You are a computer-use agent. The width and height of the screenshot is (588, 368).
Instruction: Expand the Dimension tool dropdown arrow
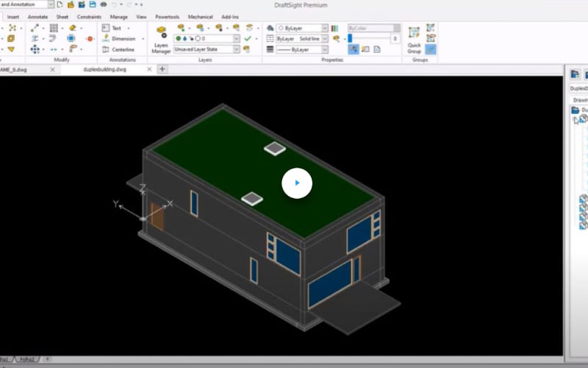tap(143, 39)
